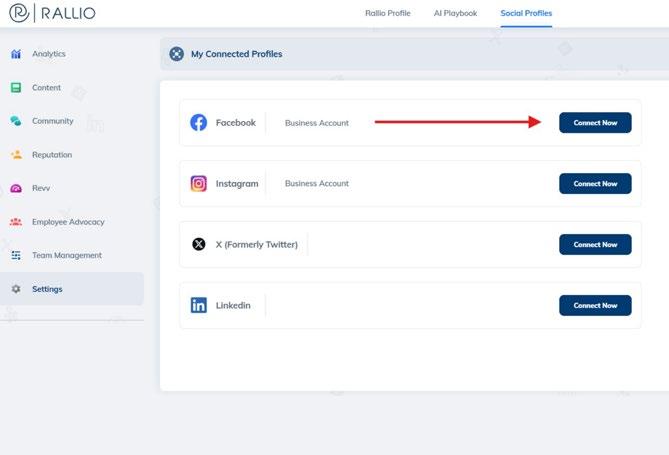Click Connect Now for Instagram
The image size is (669, 455).
point(595,184)
